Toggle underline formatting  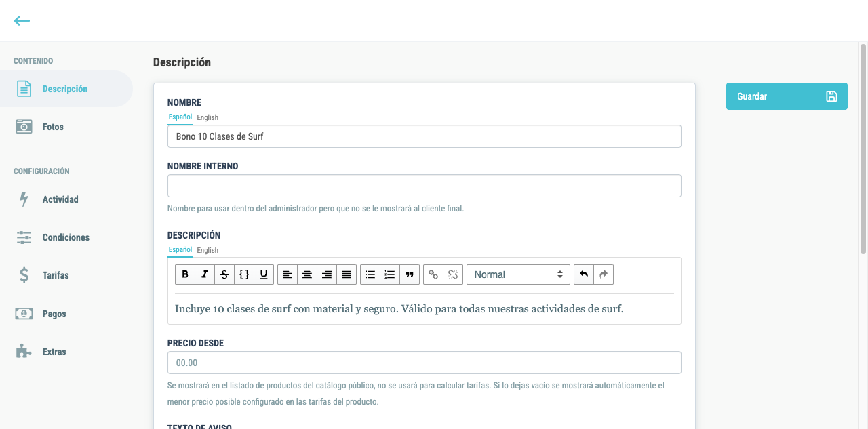pos(264,274)
